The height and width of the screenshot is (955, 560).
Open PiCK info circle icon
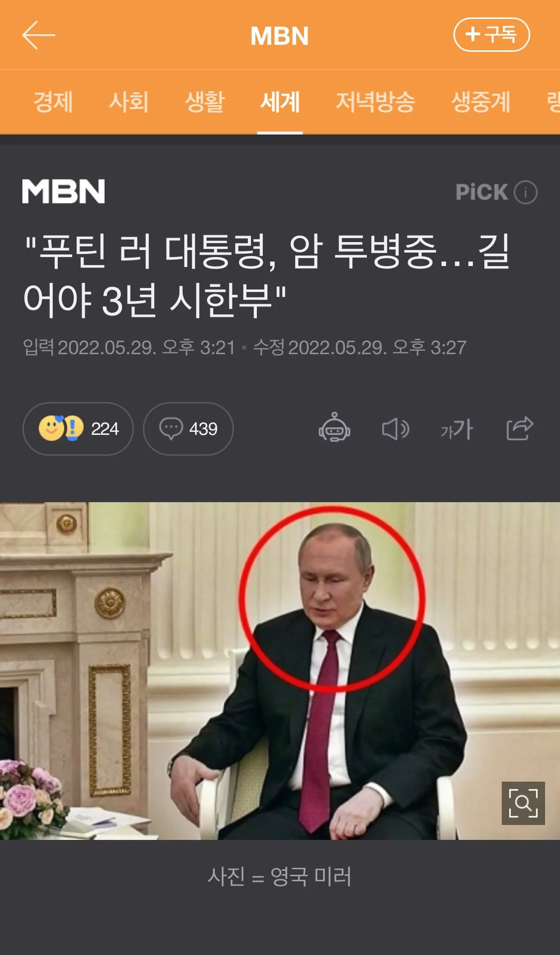(x=525, y=192)
